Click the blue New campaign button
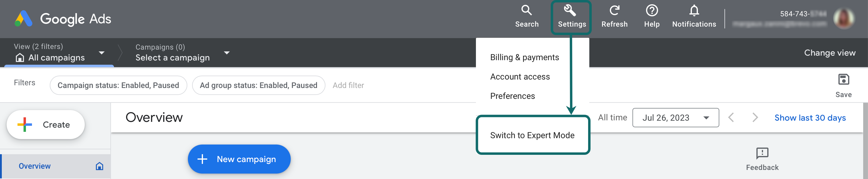 (x=239, y=159)
